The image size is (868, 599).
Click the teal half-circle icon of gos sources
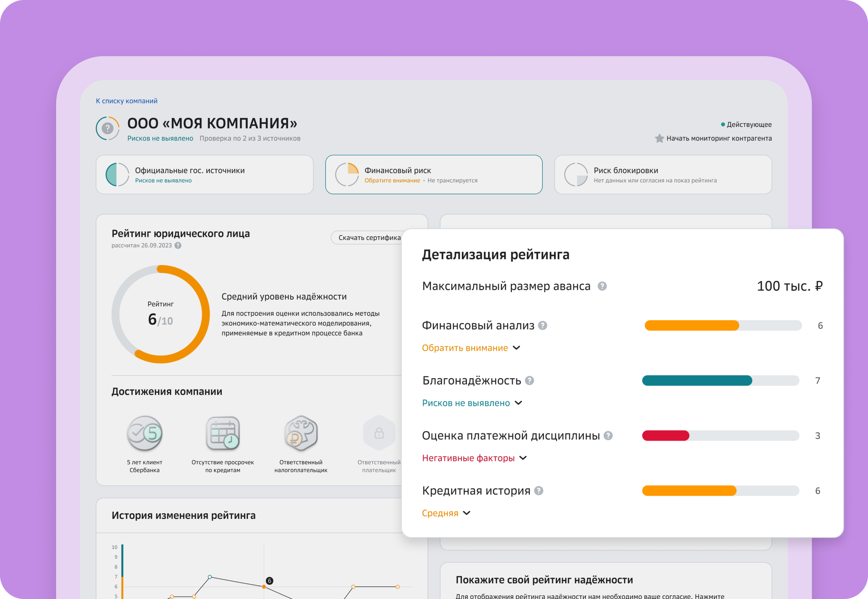pyautogui.click(x=117, y=174)
